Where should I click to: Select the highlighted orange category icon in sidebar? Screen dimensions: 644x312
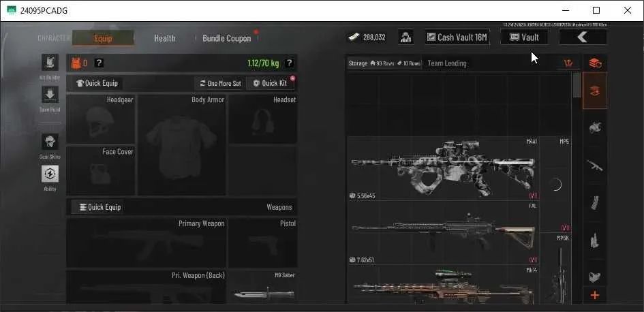595,91
